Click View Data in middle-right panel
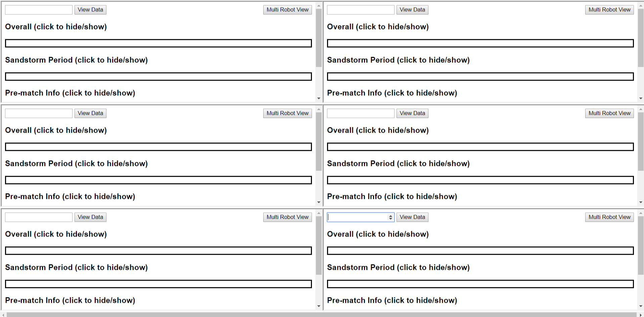This screenshot has width=644, height=317. point(412,113)
